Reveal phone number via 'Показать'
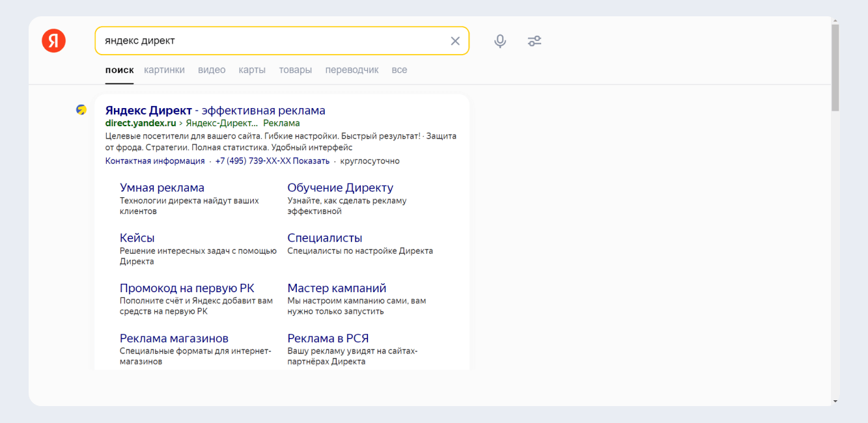The image size is (868, 423). [311, 161]
